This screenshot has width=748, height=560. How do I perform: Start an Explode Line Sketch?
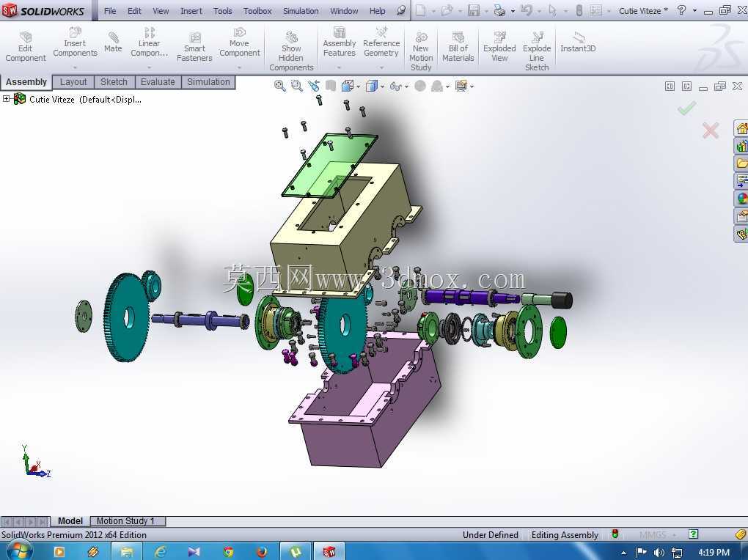point(537,51)
